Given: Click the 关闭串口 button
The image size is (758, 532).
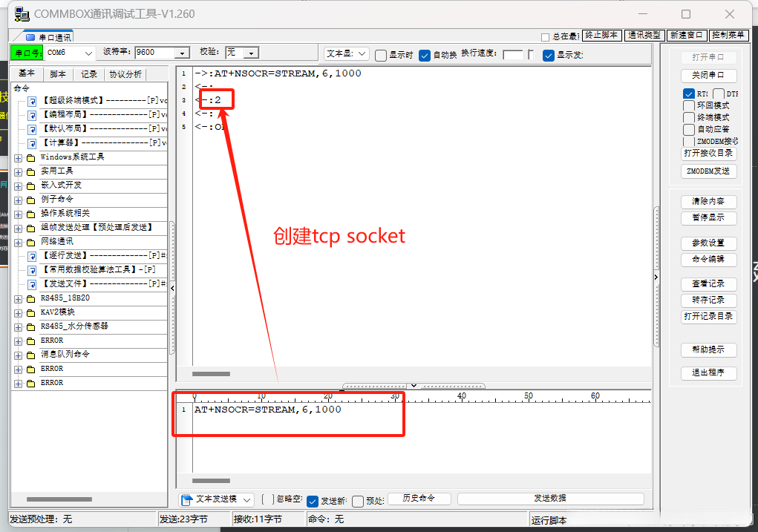Looking at the screenshot, I should pyautogui.click(x=708, y=76).
